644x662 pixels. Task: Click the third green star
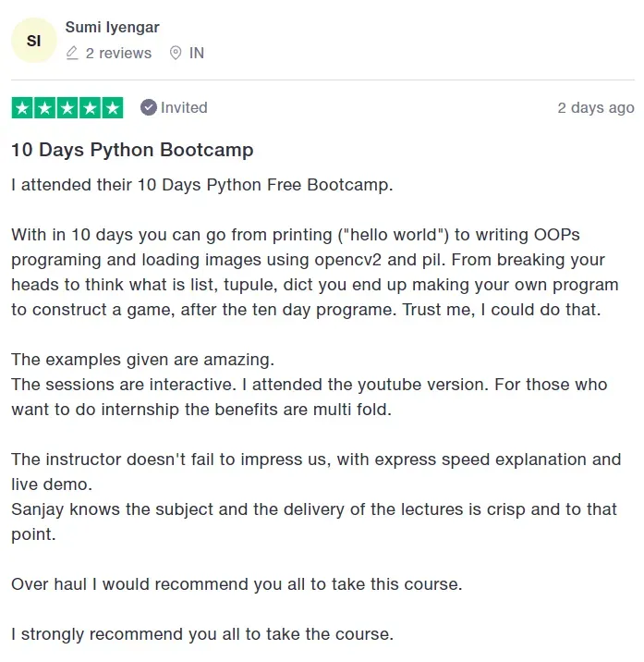tap(67, 107)
